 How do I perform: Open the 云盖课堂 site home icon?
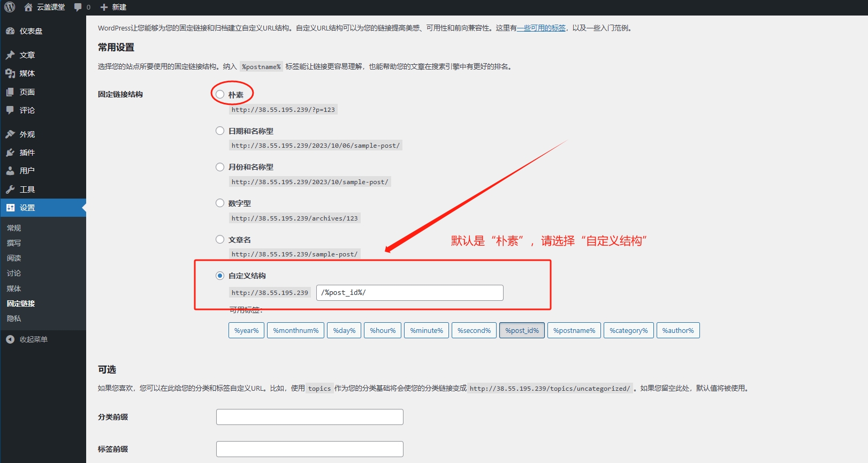tap(28, 7)
